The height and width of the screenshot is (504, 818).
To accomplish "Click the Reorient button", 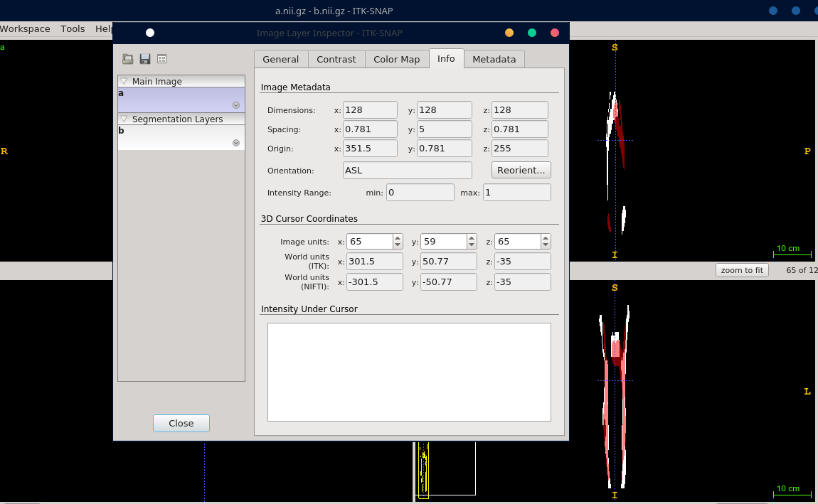I will pos(521,170).
